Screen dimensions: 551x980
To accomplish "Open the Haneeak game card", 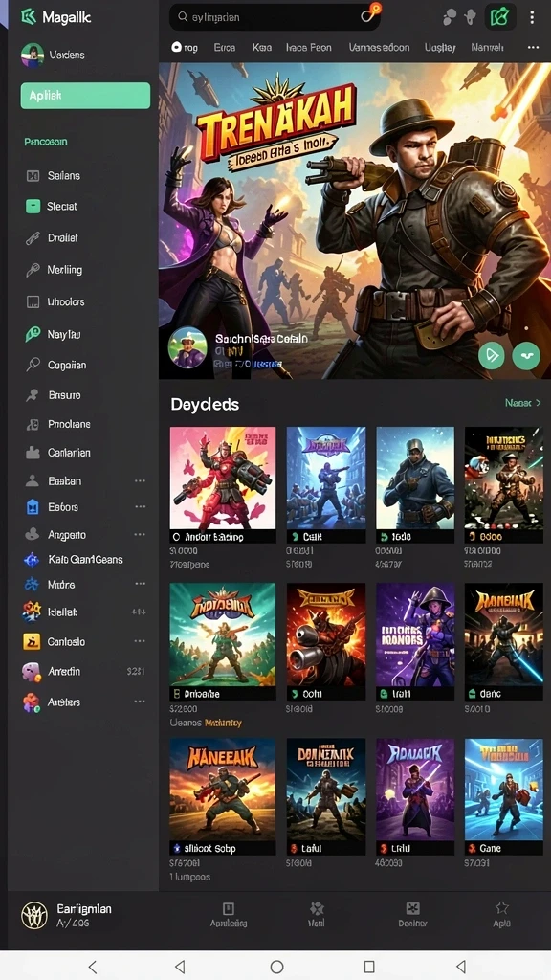I will coord(222,797).
